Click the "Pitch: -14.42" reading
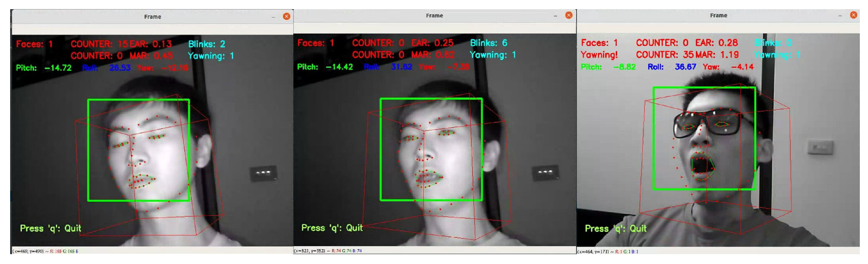868x264 pixels. tap(325, 67)
